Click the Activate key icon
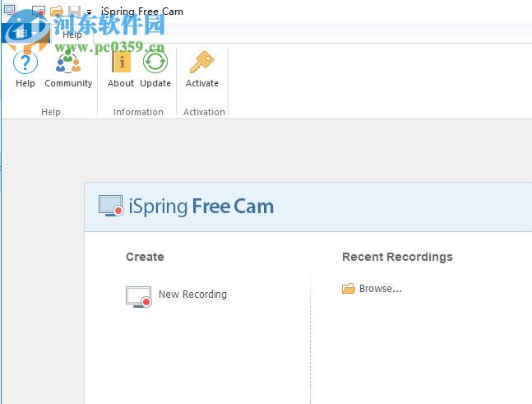Image resolution: width=532 pixels, height=404 pixels. click(x=201, y=63)
